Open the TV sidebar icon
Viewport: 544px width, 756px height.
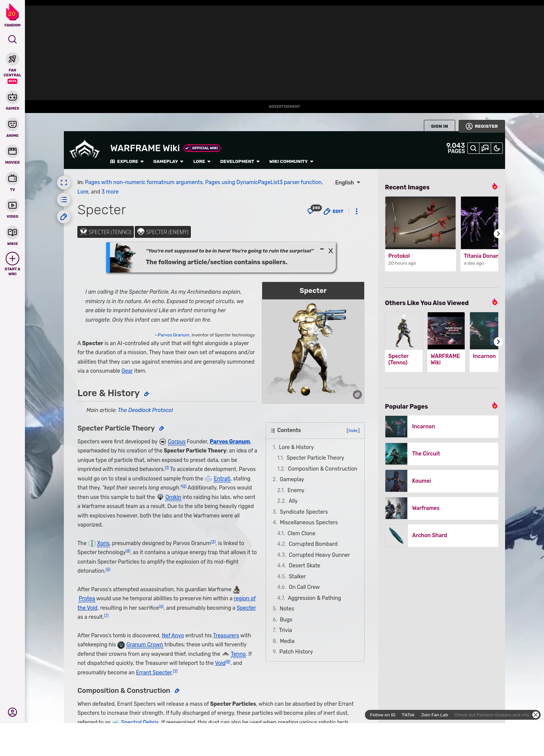pos(12,178)
